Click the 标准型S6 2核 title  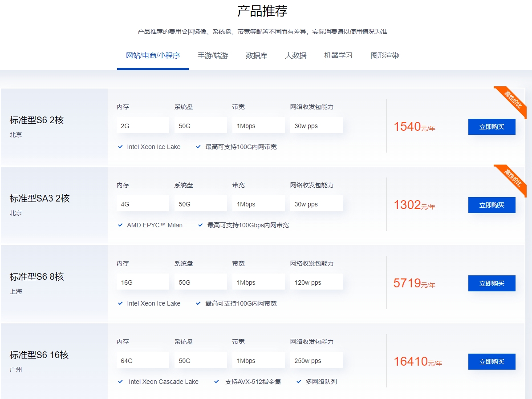pyautogui.click(x=37, y=120)
